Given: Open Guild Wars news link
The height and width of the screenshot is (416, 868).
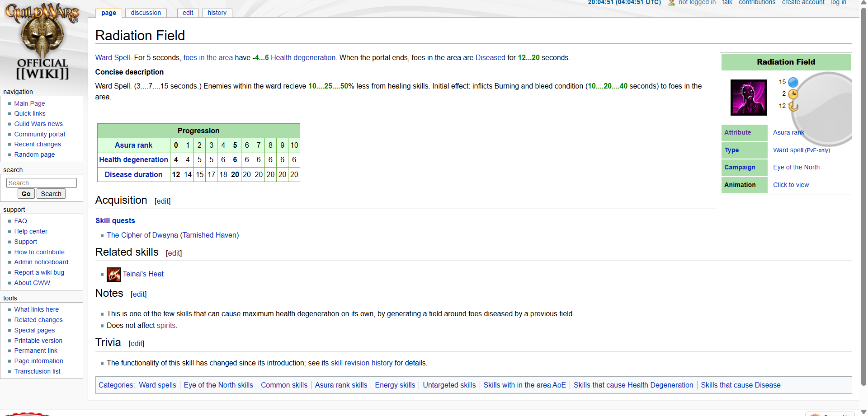Looking at the screenshot, I should click(x=38, y=124).
